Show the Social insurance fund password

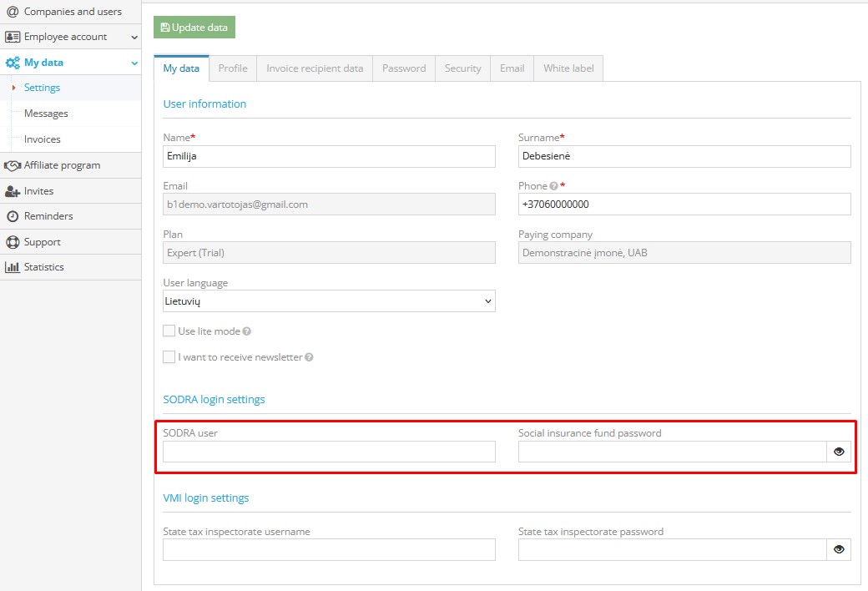tap(839, 452)
